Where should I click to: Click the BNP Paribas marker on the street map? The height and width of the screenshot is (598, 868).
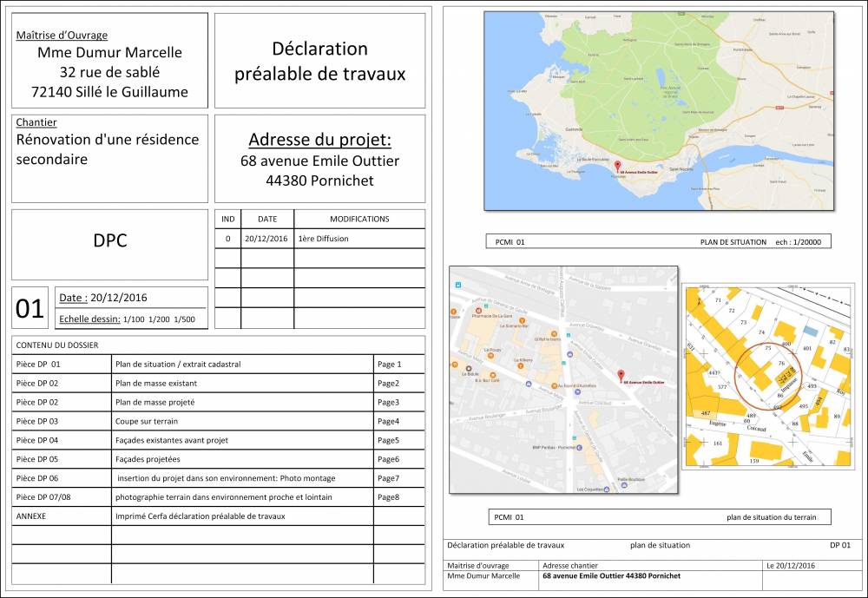(579, 447)
